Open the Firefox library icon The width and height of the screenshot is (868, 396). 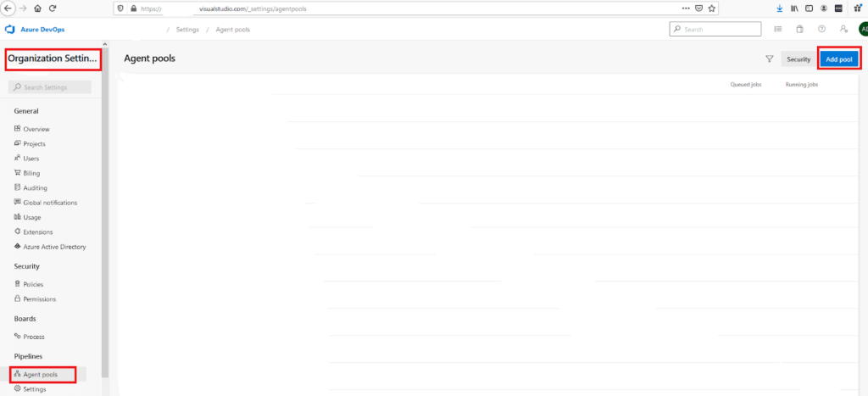point(795,8)
